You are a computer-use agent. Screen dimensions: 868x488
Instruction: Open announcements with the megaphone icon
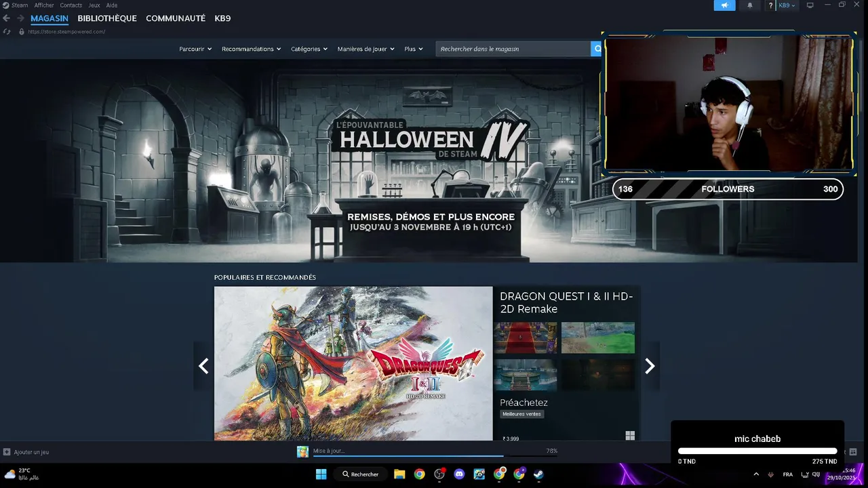724,5
